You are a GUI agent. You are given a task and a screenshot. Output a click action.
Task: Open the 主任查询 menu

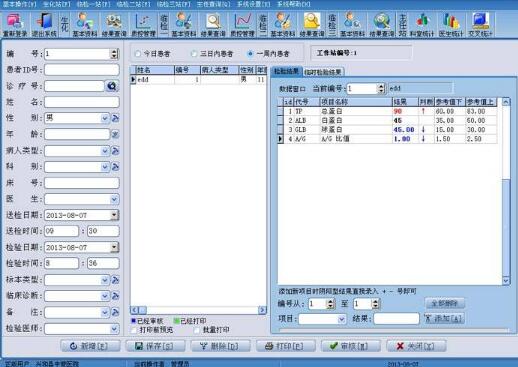click(213, 4)
